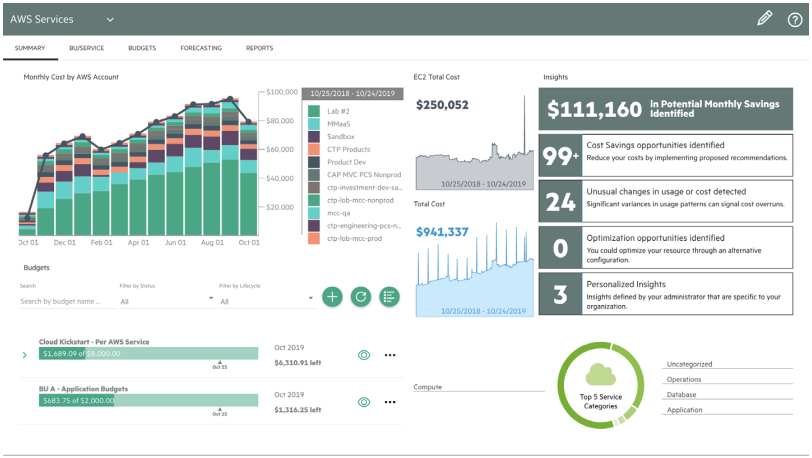
Task: Open the Filter by Lifecycle dropdown
Action: pos(265,300)
